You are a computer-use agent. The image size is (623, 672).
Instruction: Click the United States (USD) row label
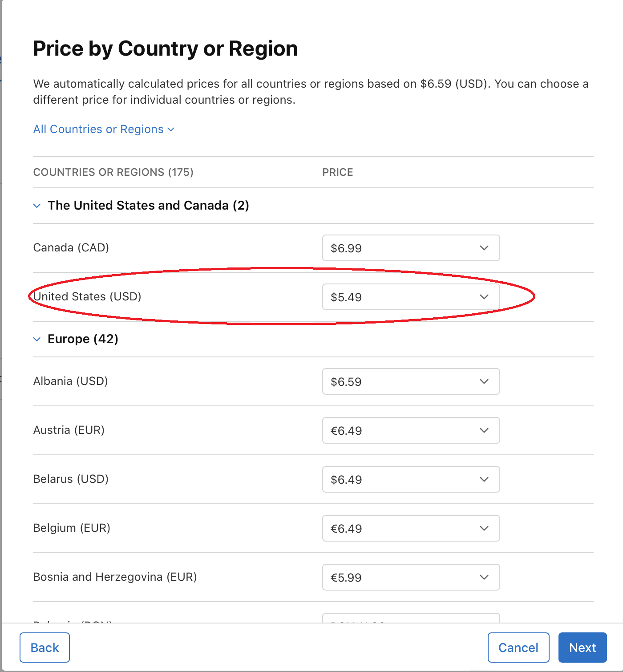coord(87,296)
